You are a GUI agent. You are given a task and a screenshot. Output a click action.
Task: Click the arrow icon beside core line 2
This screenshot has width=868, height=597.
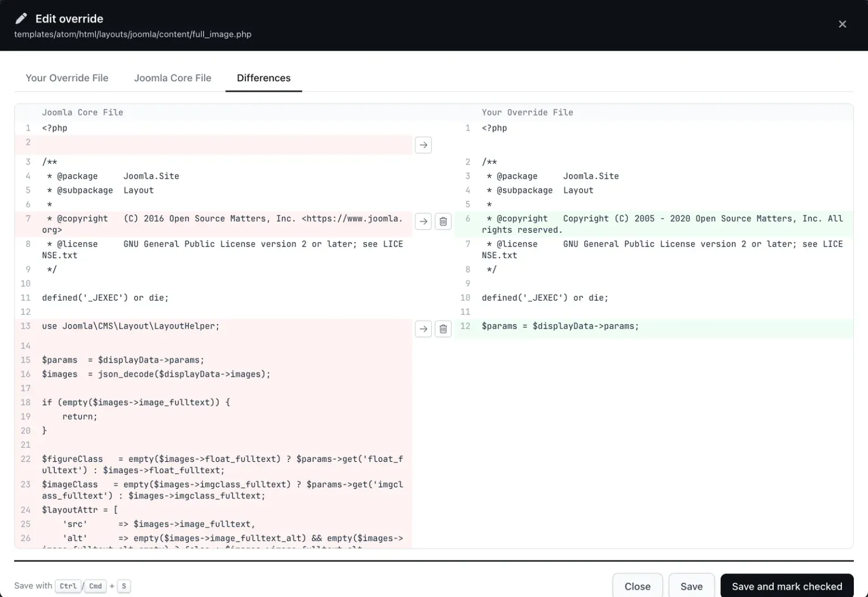click(x=423, y=145)
